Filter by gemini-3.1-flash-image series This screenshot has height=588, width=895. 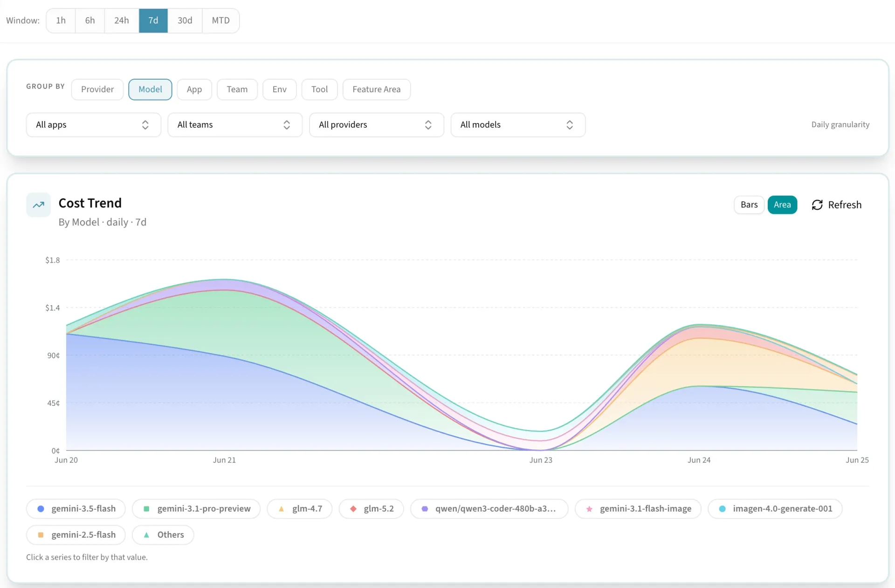(638, 509)
